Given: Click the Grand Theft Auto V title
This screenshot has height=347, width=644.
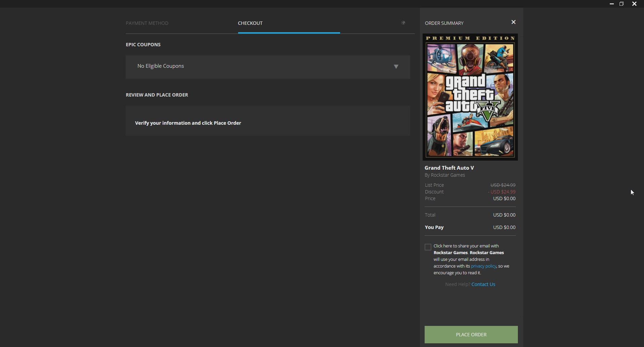Looking at the screenshot, I should [x=449, y=168].
